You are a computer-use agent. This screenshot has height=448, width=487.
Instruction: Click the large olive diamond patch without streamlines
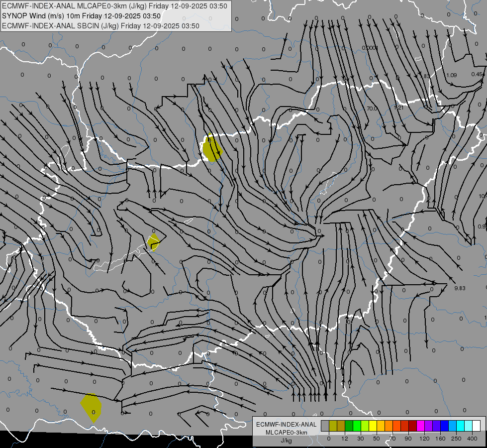coord(91,408)
